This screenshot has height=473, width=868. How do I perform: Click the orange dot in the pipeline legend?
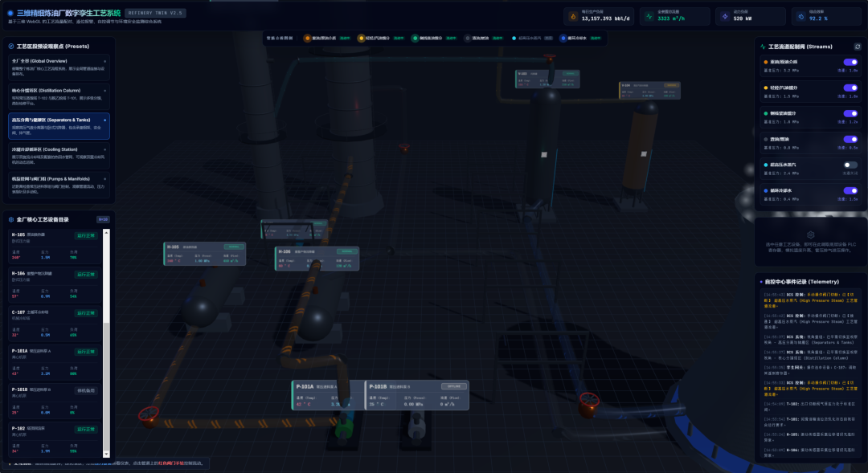coord(307,39)
